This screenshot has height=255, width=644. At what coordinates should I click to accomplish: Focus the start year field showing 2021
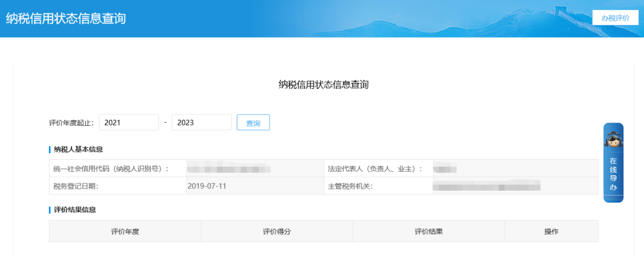tap(128, 122)
